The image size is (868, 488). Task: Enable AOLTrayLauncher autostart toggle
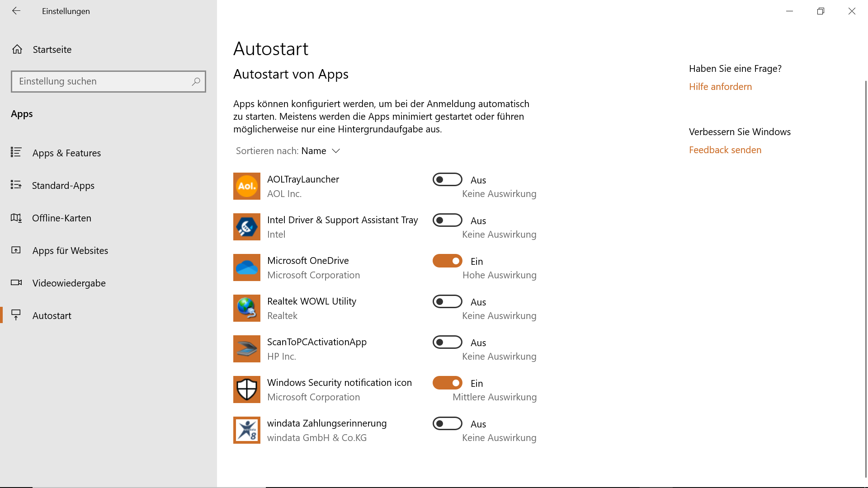point(448,180)
